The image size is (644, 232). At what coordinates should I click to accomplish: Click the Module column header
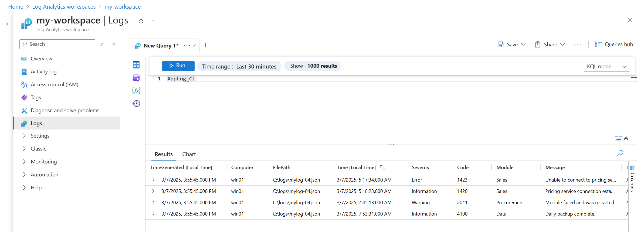[505, 168]
